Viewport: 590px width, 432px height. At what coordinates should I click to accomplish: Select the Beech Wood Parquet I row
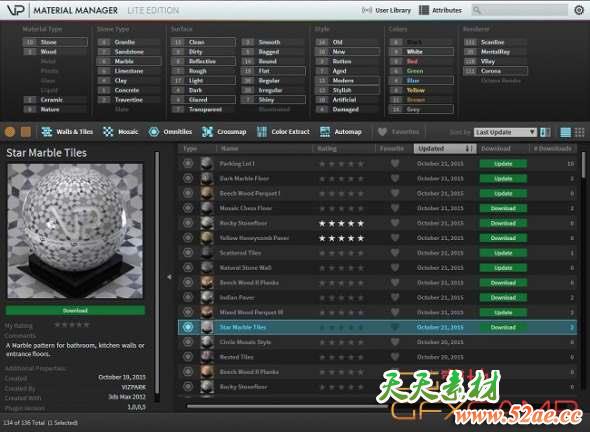point(377,193)
